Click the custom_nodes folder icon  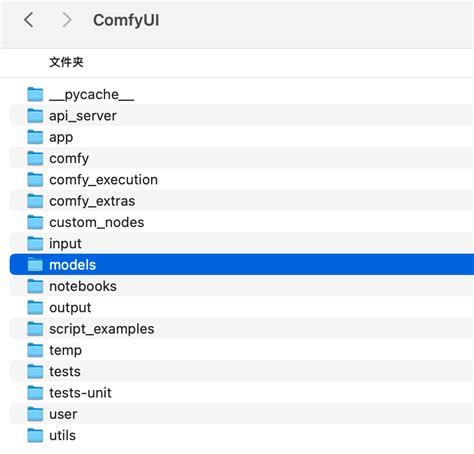click(35, 222)
